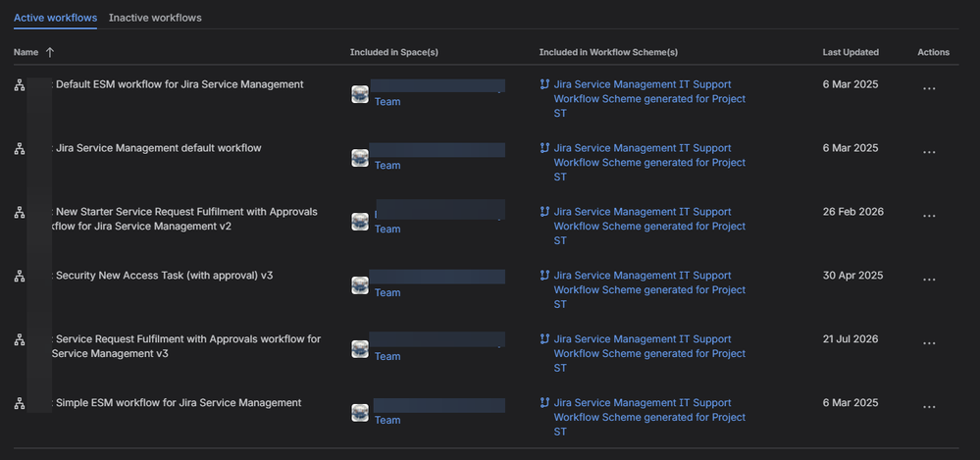Open workflow scheme link in Jira Service Management default workflow row
Viewport: 980px width, 460px height.
click(x=650, y=163)
